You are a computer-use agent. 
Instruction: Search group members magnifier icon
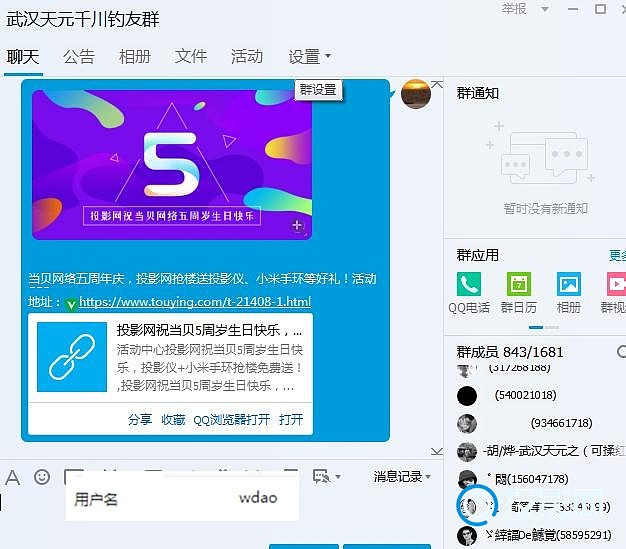click(x=621, y=352)
